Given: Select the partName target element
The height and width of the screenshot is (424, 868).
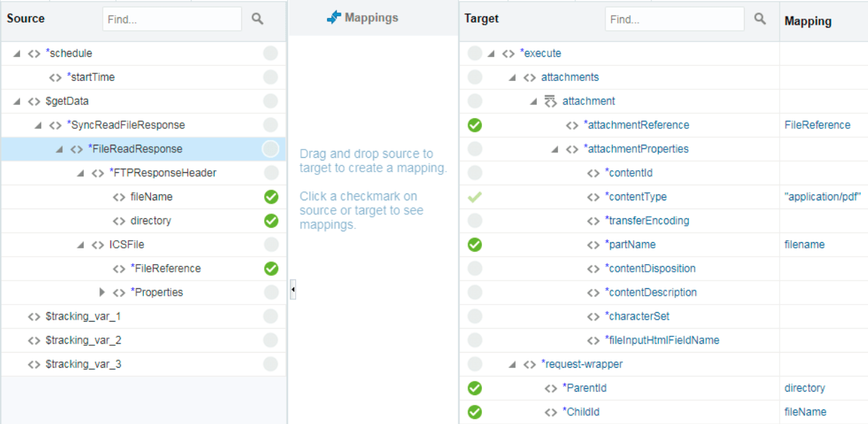Looking at the screenshot, I should 630,245.
